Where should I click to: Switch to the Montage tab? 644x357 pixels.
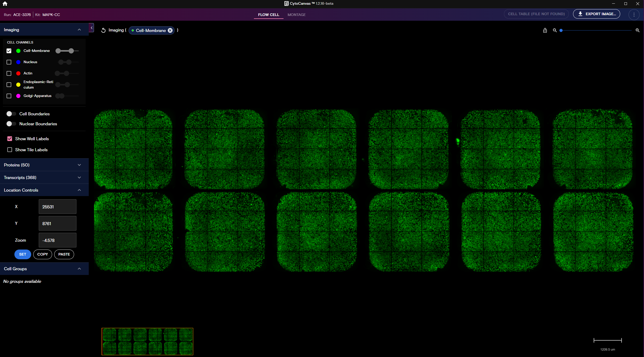tap(296, 15)
